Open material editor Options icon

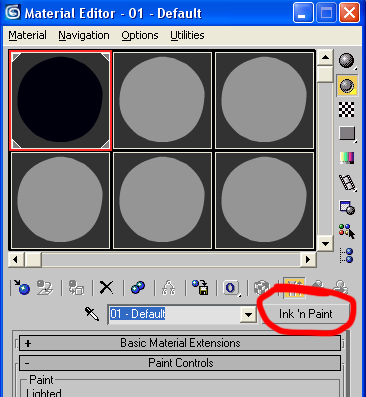tap(347, 207)
